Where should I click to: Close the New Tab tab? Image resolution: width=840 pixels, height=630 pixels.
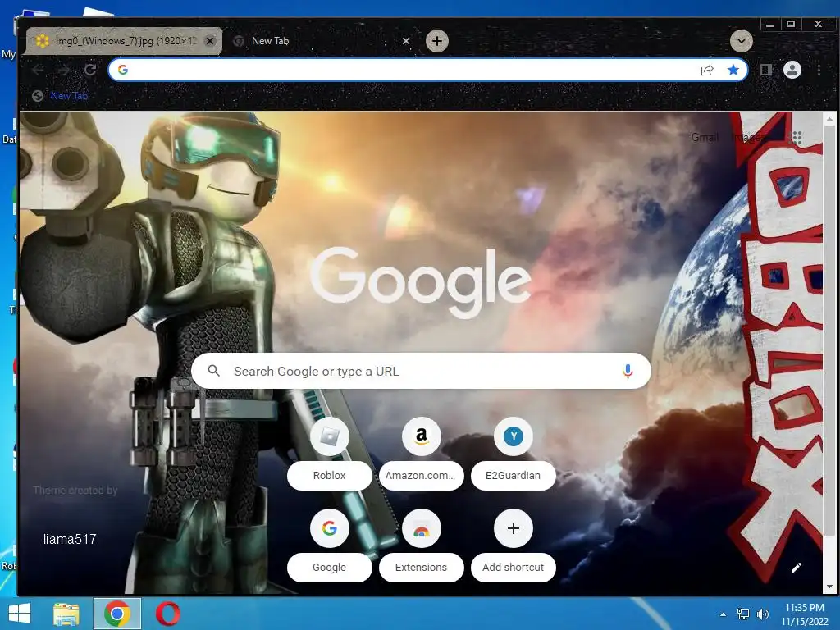click(x=405, y=41)
